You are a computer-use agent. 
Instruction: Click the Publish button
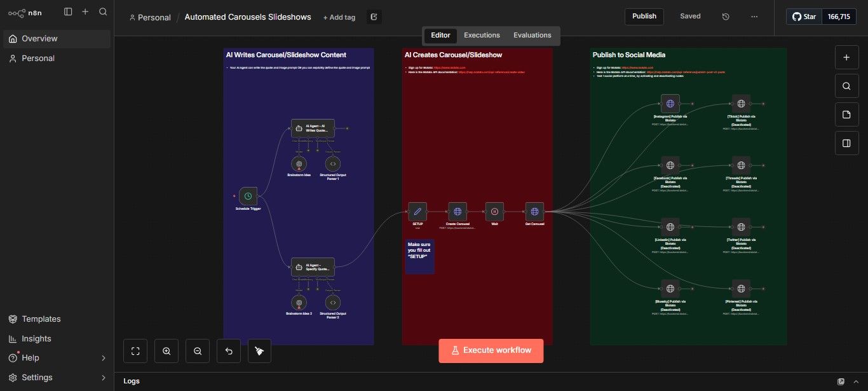pos(644,17)
